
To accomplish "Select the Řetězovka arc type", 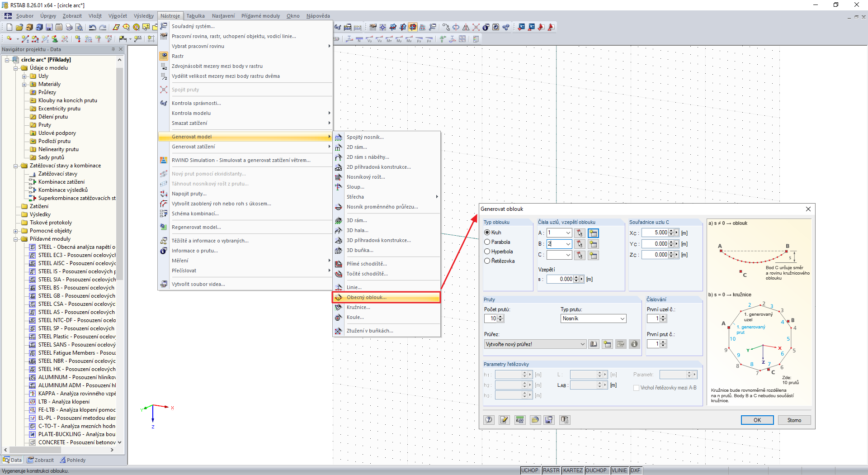I will (x=487, y=261).
